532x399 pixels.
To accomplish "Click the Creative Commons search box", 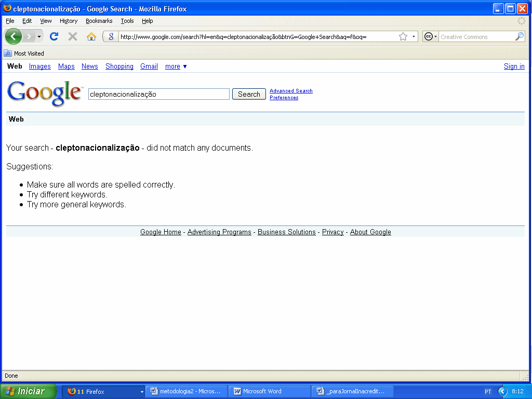I will point(476,36).
